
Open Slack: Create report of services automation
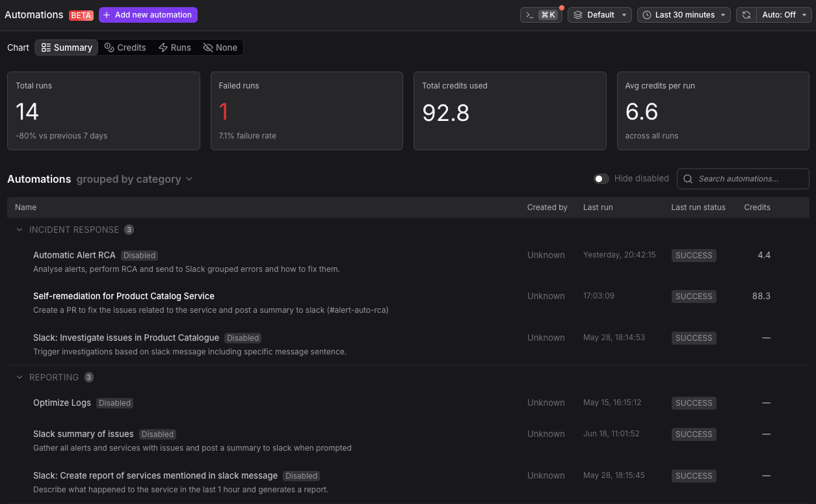click(x=155, y=475)
